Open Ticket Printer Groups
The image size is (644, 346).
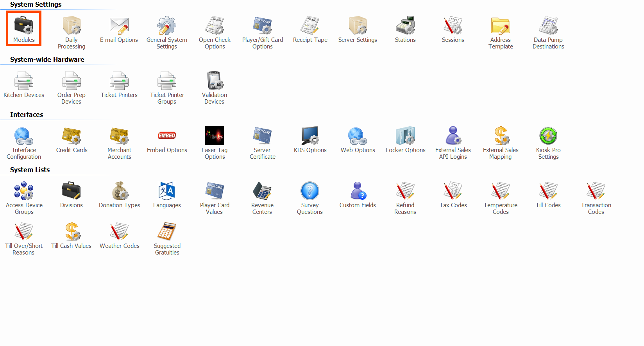[167, 81]
